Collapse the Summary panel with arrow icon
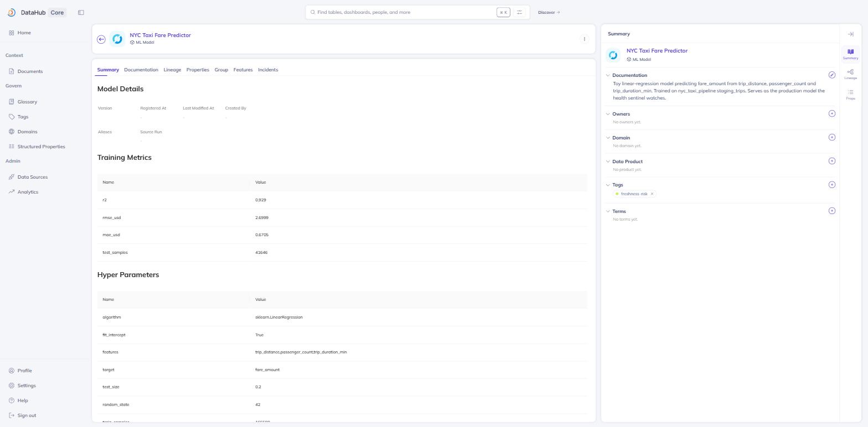This screenshot has width=868, height=427. pyautogui.click(x=850, y=34)
